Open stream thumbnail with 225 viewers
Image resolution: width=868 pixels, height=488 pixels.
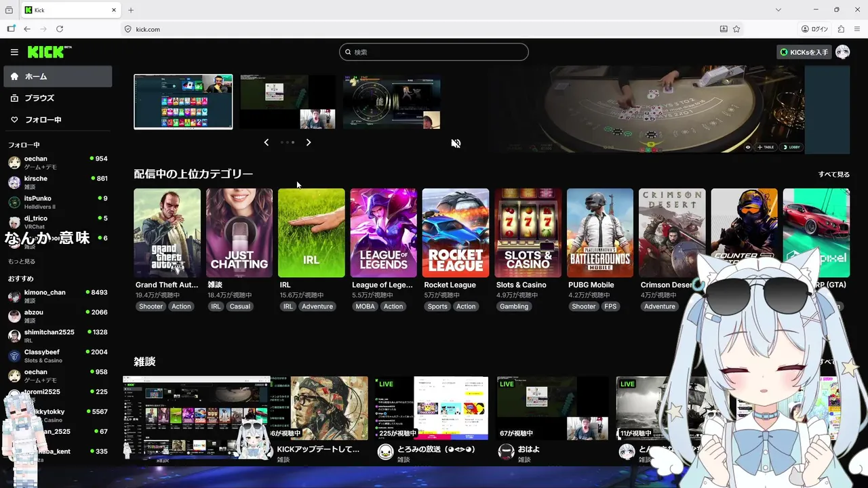pyautogui.click(x=433, y=408)
